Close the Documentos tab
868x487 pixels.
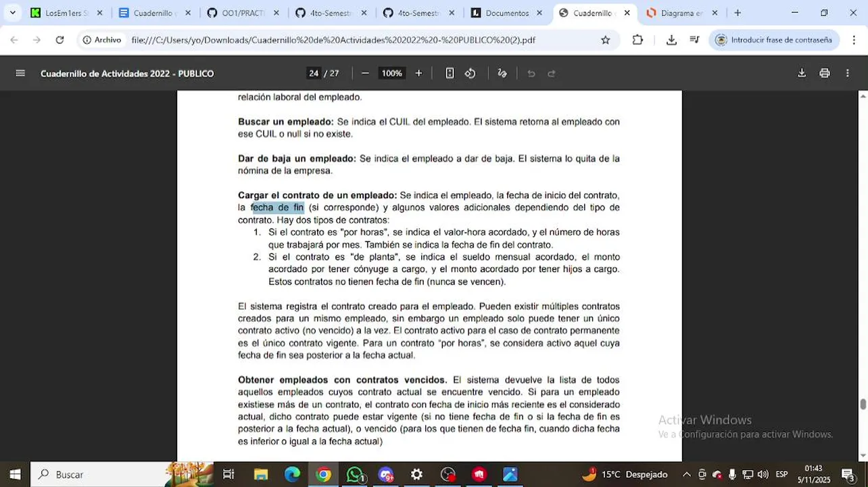[539, 13]
